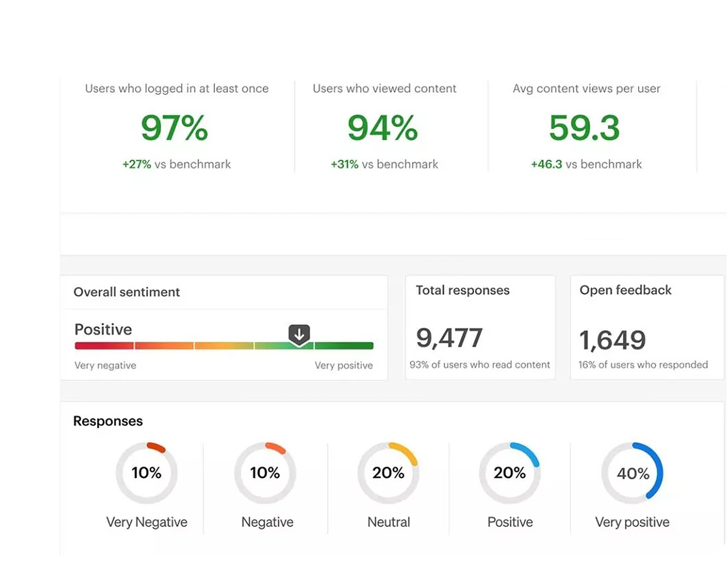Screen dimensions: 728x562
Task: Click the dark arrow marker above the sentiment bar
Action: [x=299, y=333]
